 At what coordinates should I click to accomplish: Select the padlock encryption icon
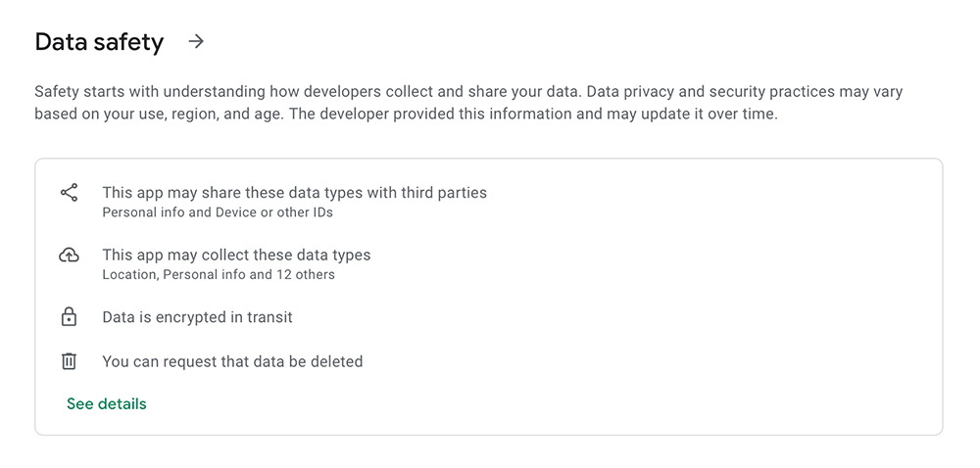tap(69, 317)
